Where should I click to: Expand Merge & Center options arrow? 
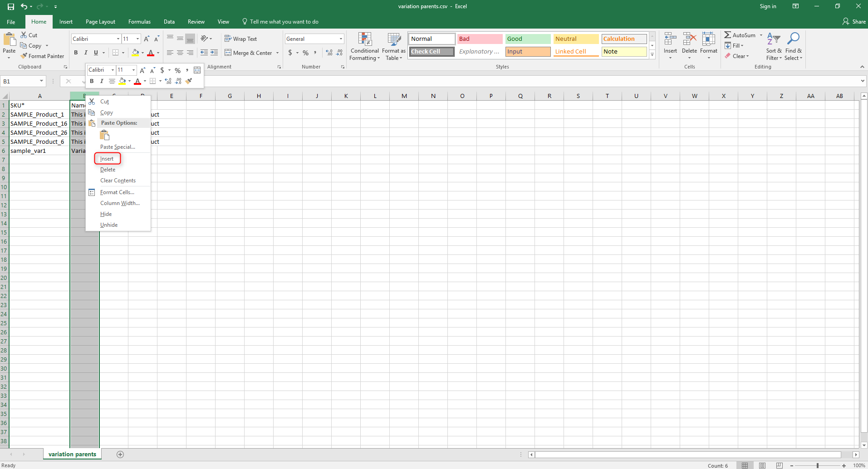click(277, 53)
